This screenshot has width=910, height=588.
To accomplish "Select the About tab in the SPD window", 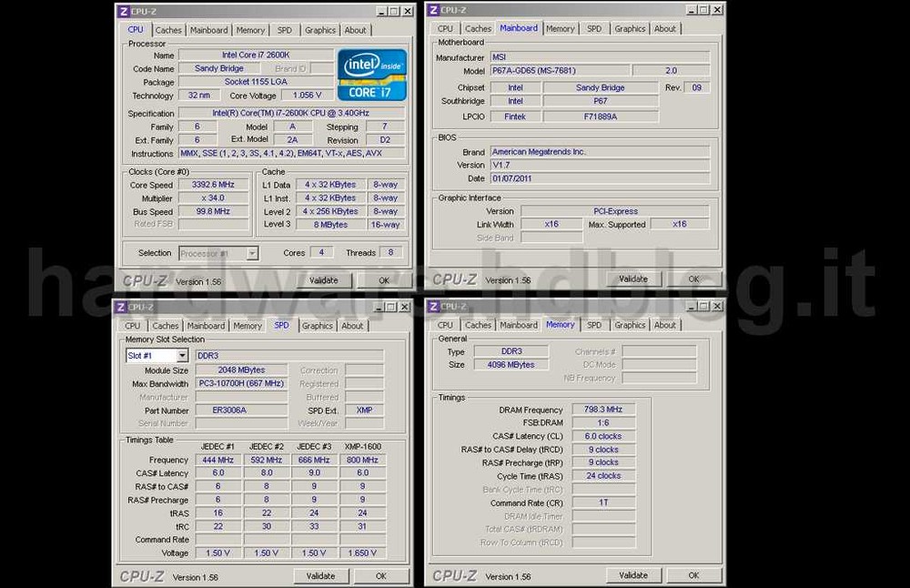I will pyautogui.click(x=352, y=326).
